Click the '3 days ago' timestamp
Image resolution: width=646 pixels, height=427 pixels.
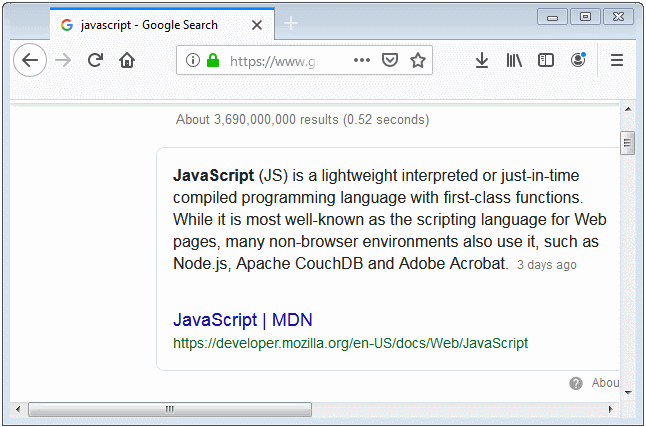pos(546,265)
